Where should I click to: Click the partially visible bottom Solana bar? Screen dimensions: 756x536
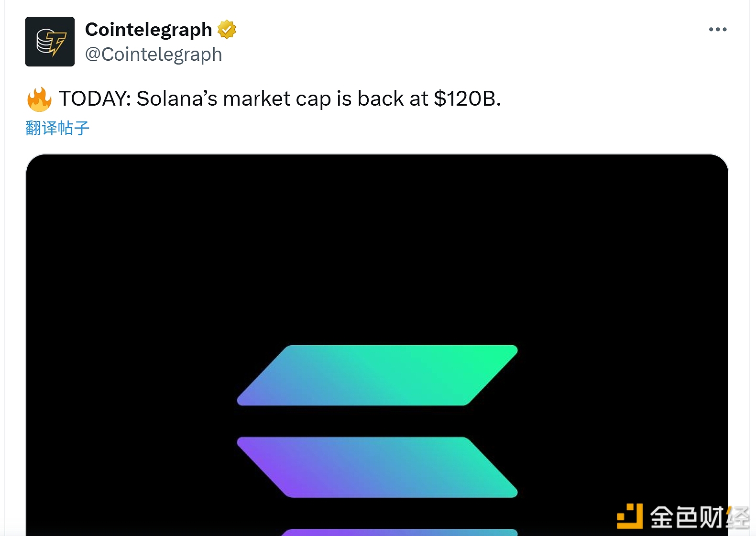(399, 532)
